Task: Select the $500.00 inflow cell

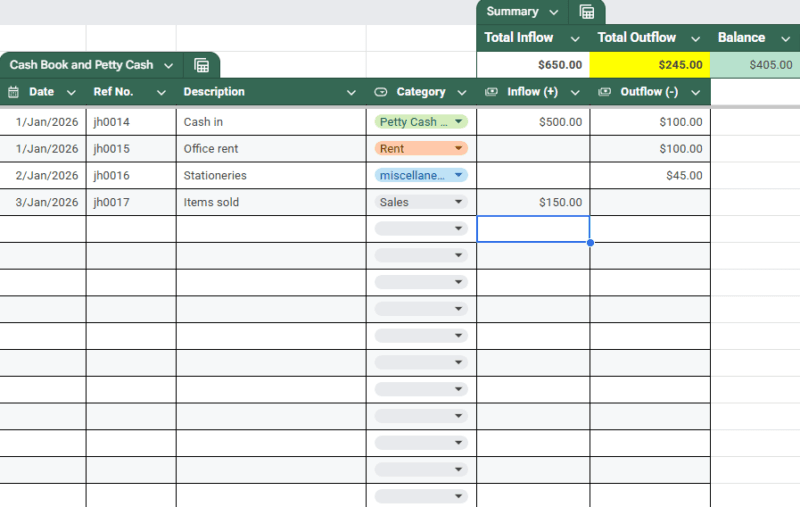Action: [533, 122]
